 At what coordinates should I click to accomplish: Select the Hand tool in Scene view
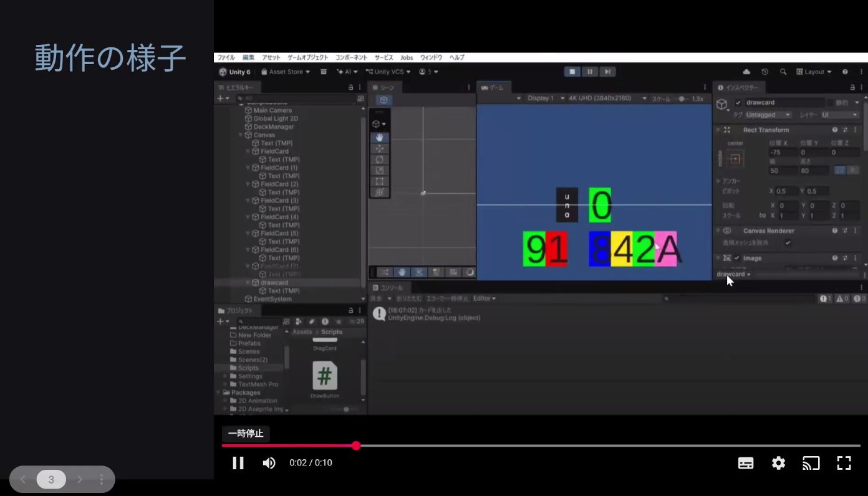[380, 137]
